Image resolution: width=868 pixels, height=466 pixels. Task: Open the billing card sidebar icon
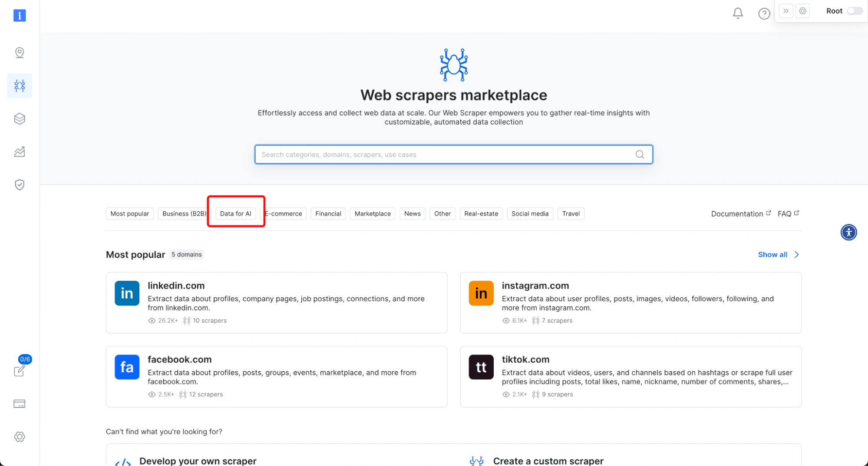tap(20, 404)
